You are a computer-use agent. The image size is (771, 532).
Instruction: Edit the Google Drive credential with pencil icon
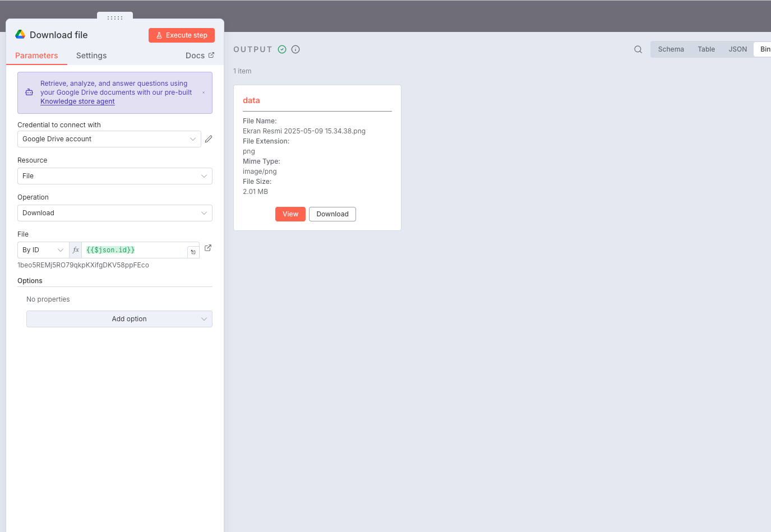click(x=209, y=139)
